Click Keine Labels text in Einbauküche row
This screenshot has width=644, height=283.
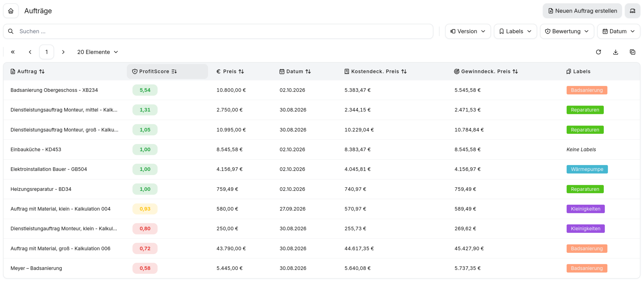pyautogui.click(x=581, y=149)
